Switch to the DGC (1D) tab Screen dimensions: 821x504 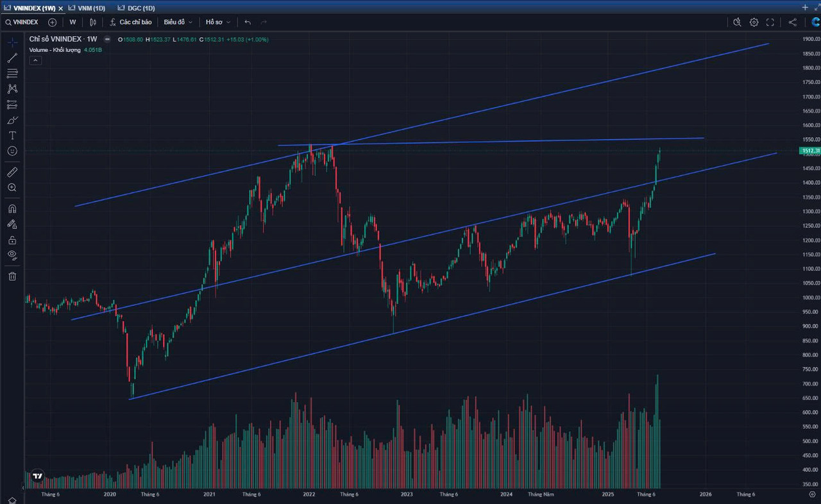click(136, 8)
